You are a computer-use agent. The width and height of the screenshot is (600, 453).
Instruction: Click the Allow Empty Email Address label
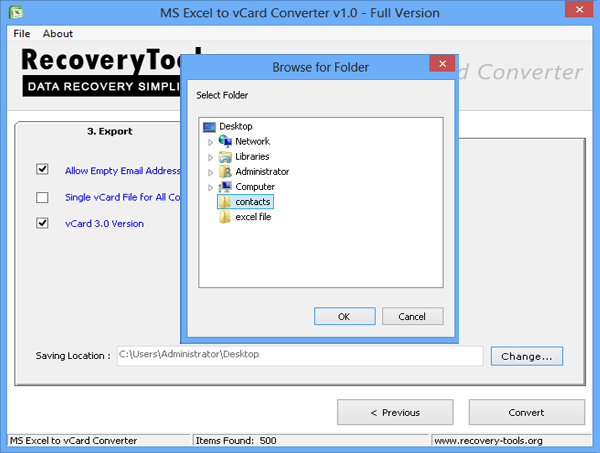122,171
